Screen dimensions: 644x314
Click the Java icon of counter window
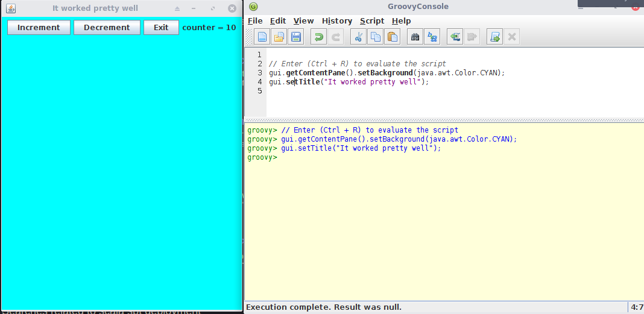tap(11, 8)
